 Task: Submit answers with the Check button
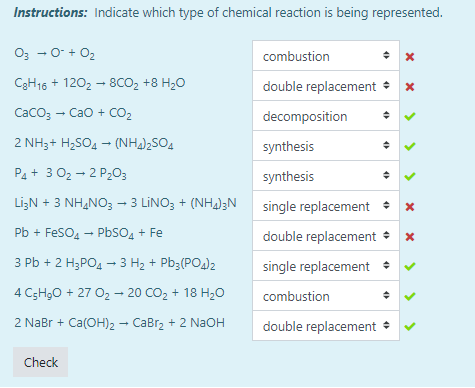41,362
